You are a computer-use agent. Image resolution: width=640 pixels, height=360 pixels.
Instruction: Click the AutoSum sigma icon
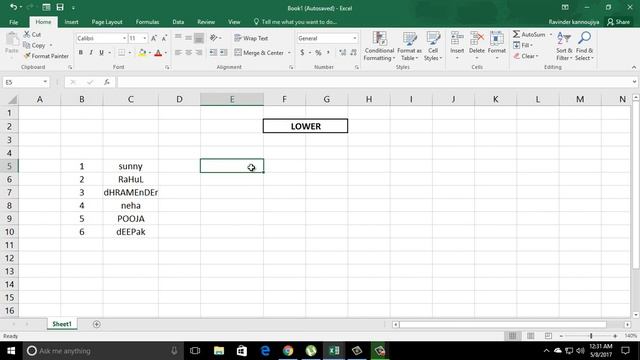(x=516, y=34)
